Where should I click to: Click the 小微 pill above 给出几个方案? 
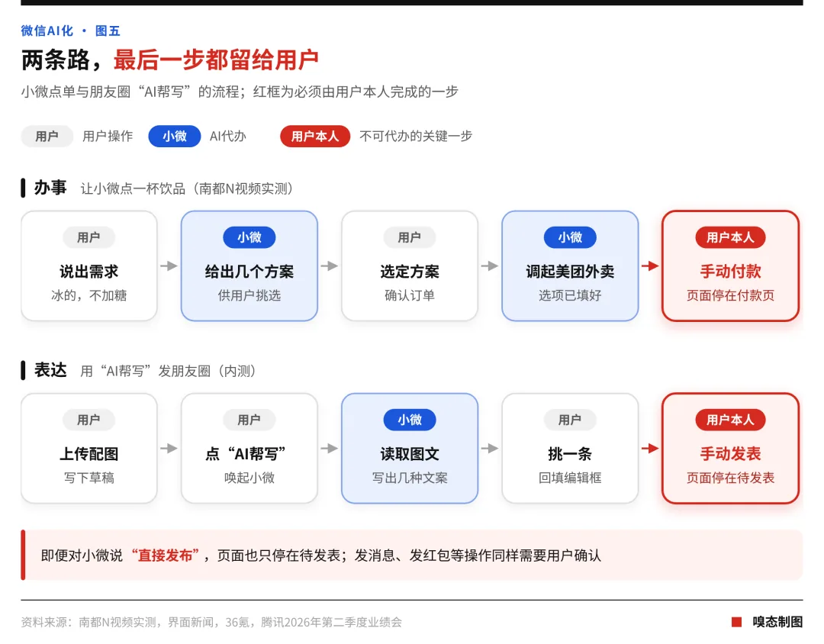[249, 237]
